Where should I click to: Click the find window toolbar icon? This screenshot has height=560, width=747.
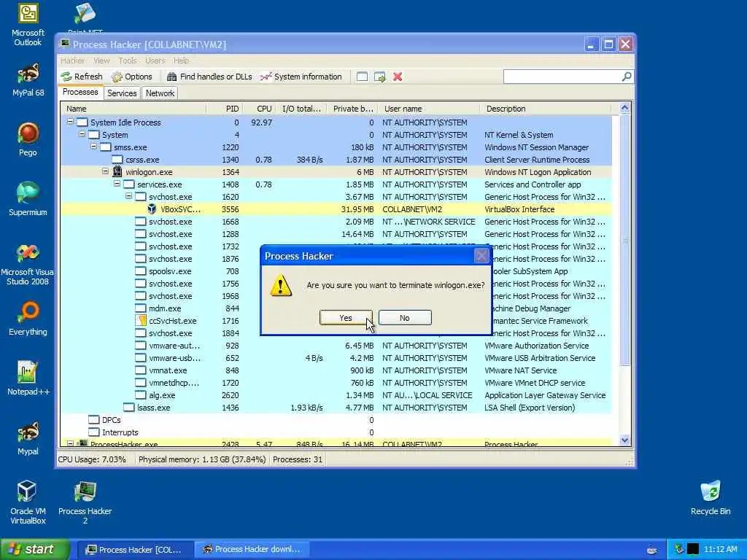tap(362, 77)
